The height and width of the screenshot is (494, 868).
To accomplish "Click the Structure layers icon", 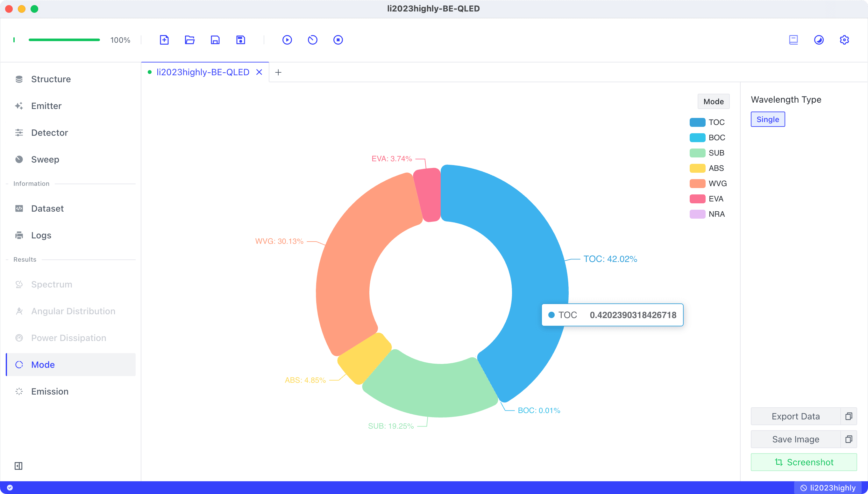I will pos(19,79).
